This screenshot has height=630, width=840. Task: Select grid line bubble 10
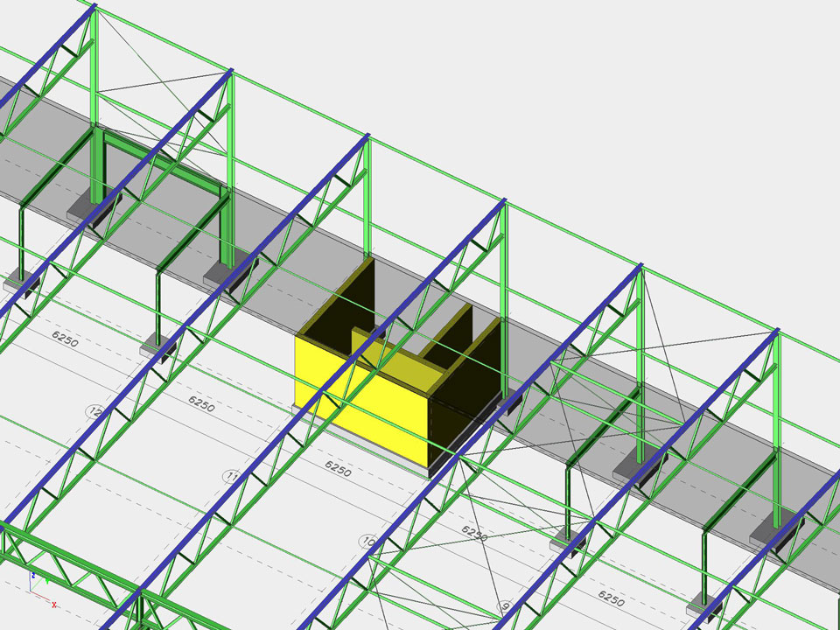click(367, 542)
